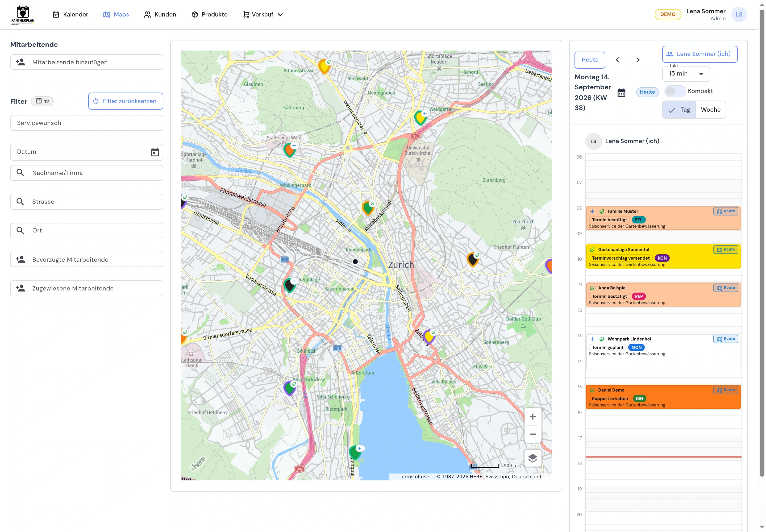Open the Produkte page
This screenshot has width=766, height=532.
coord(209,15)
